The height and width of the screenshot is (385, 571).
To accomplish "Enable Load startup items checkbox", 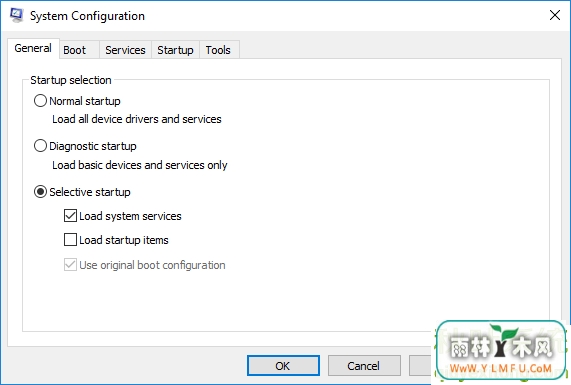I will pos(70,240).
